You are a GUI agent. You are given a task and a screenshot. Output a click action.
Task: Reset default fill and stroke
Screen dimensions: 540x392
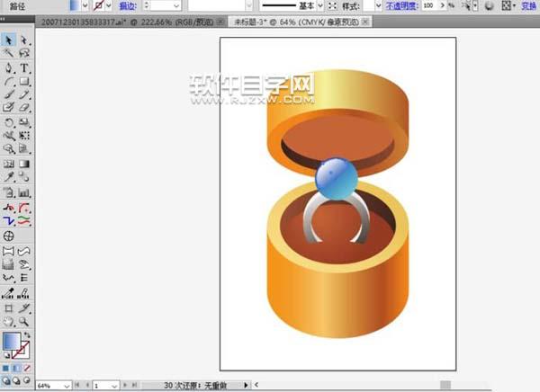tap(6, 355)
